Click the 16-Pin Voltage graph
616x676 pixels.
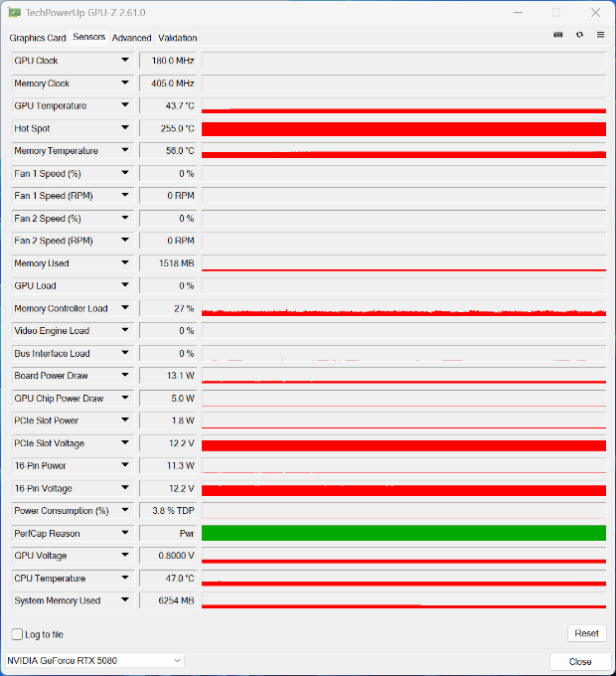click(403, 488)
